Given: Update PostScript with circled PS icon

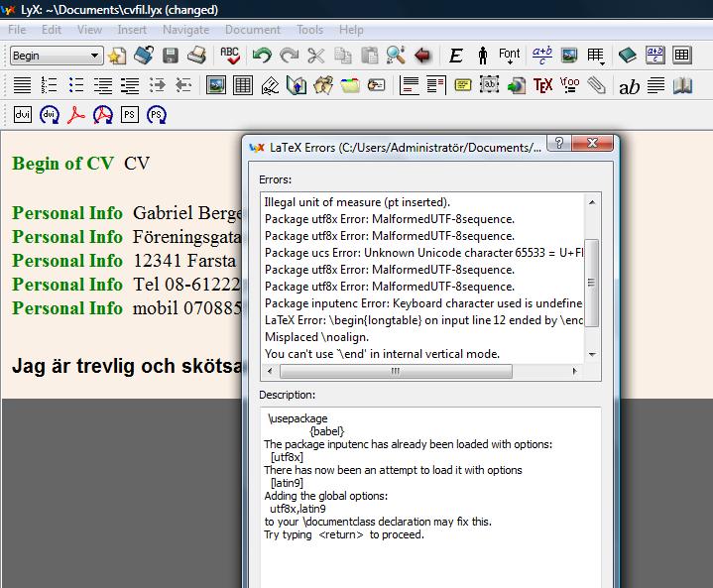Looking at the screenshot, I should click(157, 115).
